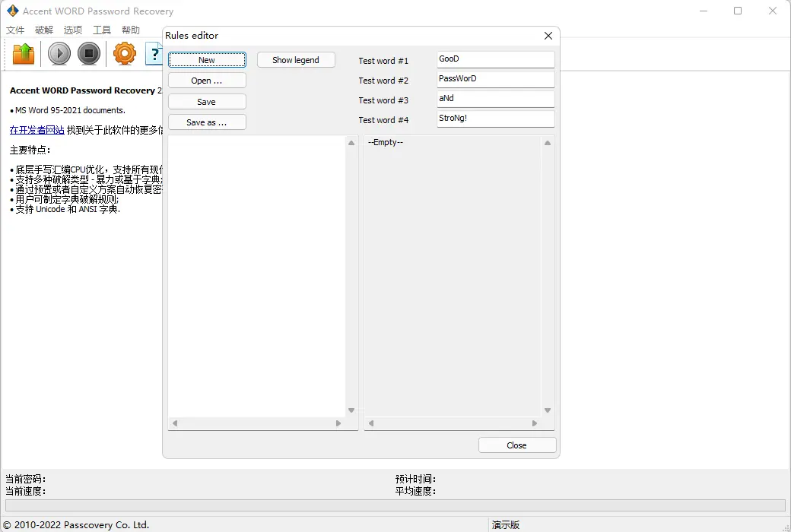791x532 pixels.
Task: Create a new rules file with New
Action: [x=207, y=60]
